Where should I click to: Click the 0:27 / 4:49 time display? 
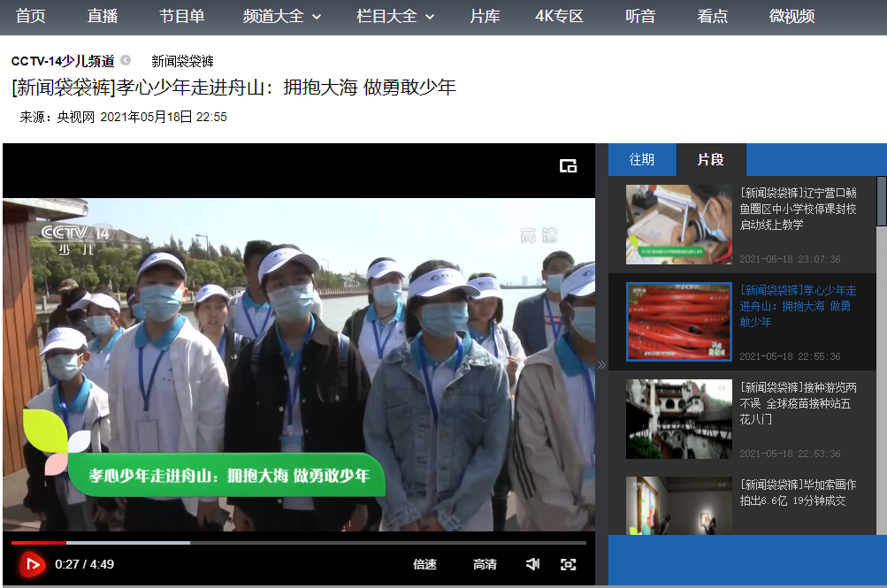pos(84,564)
